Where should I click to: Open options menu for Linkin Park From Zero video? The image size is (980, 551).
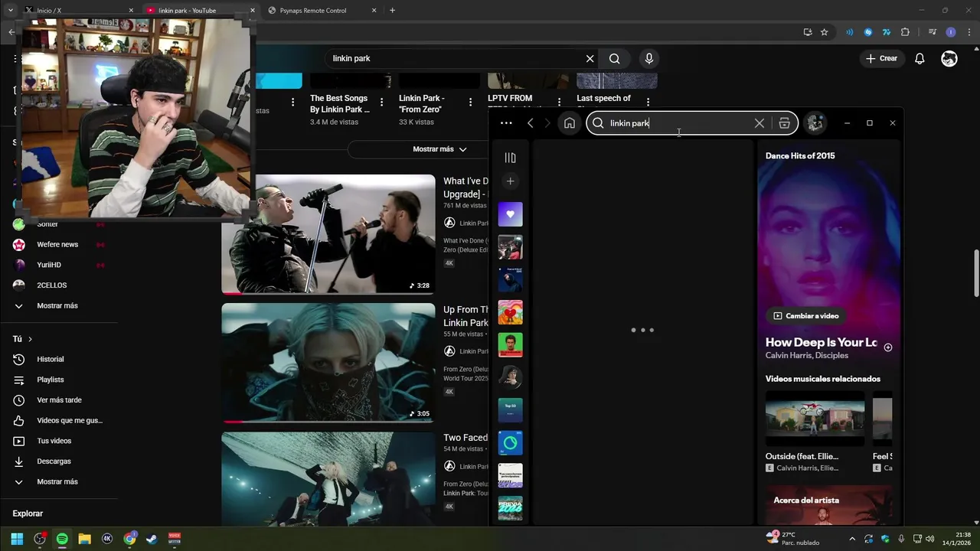470,103
